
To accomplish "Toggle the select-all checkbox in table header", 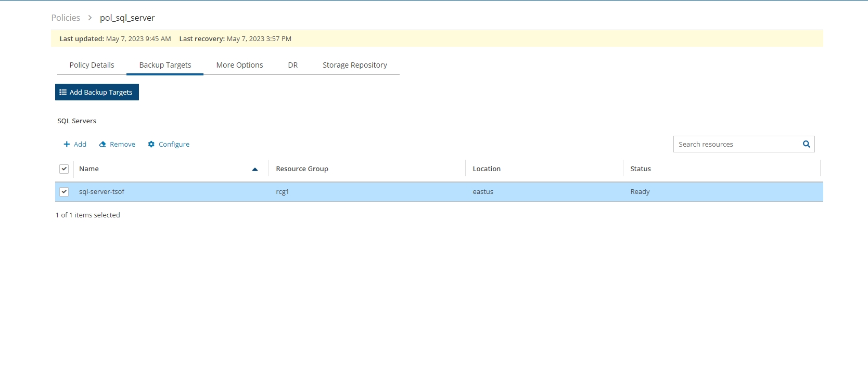I will click(x=64, y=169).
